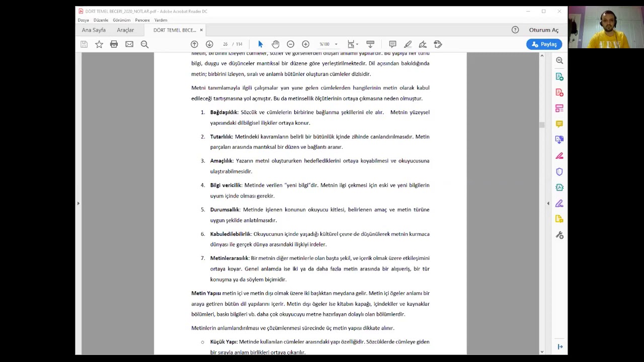The height and width of the screenshot is (362, 644).
Task: Send file by email icon
Action: (129, 44)
